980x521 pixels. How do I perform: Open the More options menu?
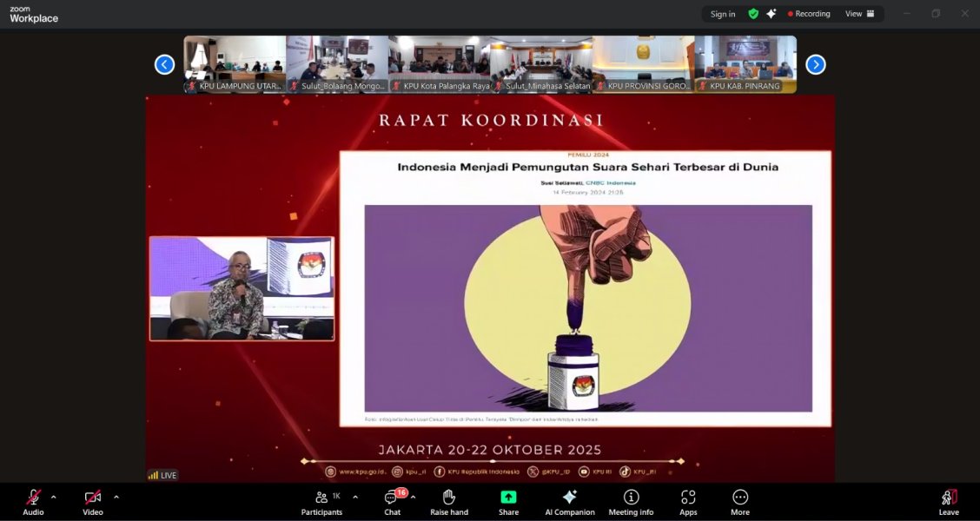coord(740,500)
